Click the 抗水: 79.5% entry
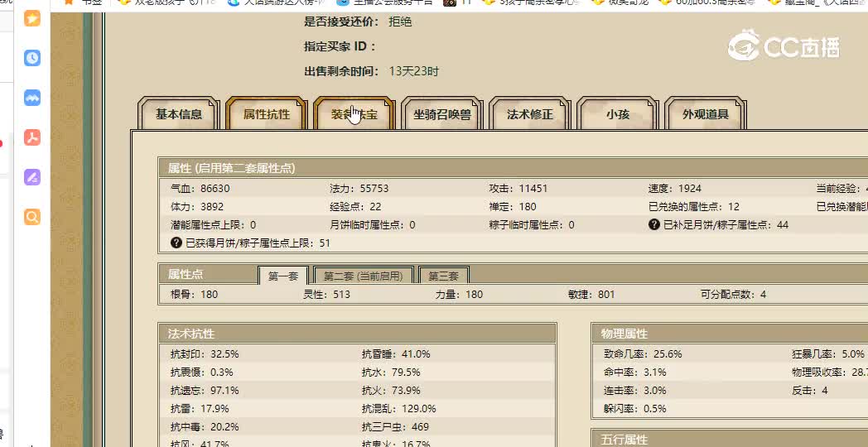Screen dimensions: 868x447 (391, 372)
